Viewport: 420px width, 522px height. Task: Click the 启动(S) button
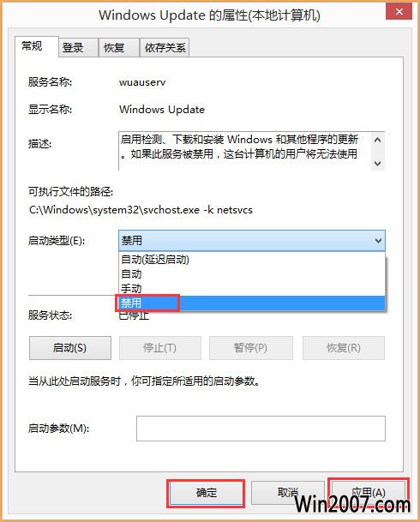click(x=70, y=348)
